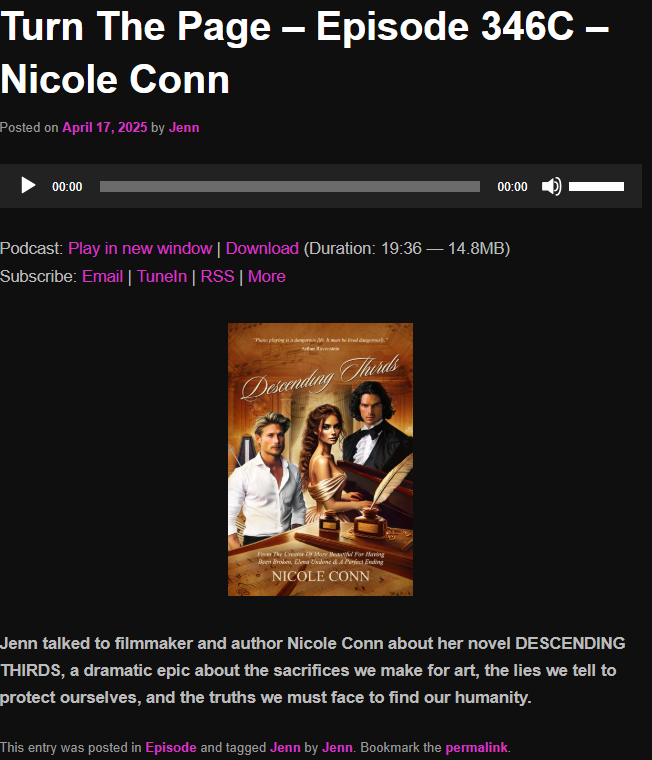This screenshot has width=652, height=760.
Task: Adjust the volume slider bar
Action: pos(596,187)
